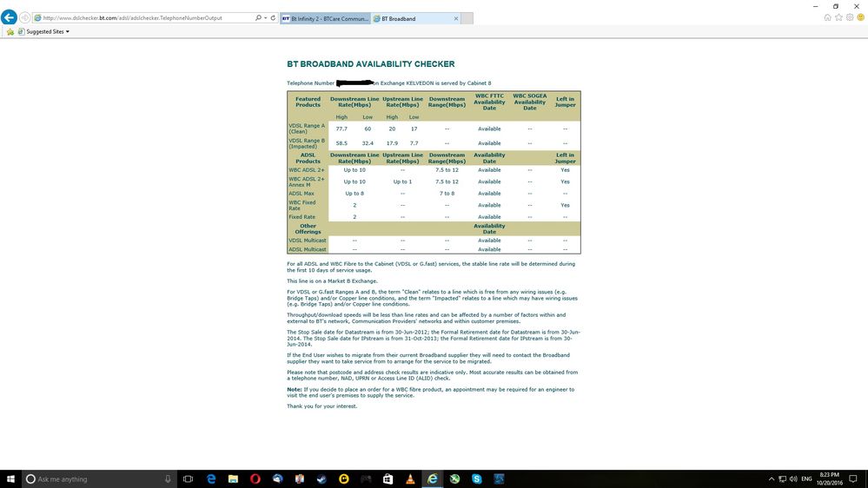Open the yellow smiley app in taskbar

(344, 479)
